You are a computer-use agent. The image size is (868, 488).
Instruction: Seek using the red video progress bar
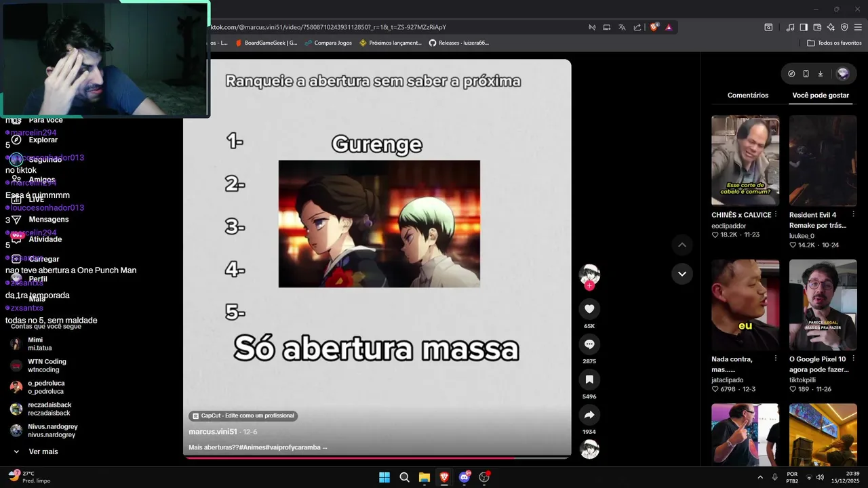pyautogui.click(x=376, y=457)
